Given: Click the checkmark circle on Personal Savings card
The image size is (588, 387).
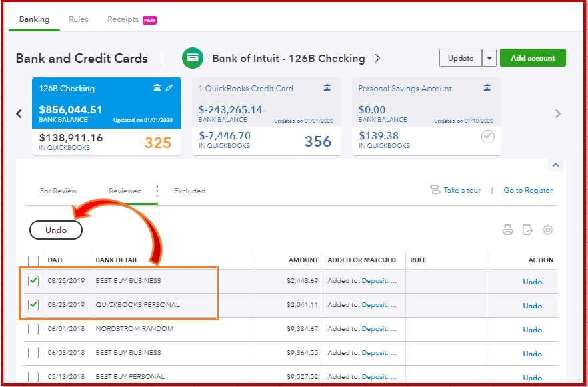Looking at the screenshot, I should pyautogui.click(x=487, y=137).
